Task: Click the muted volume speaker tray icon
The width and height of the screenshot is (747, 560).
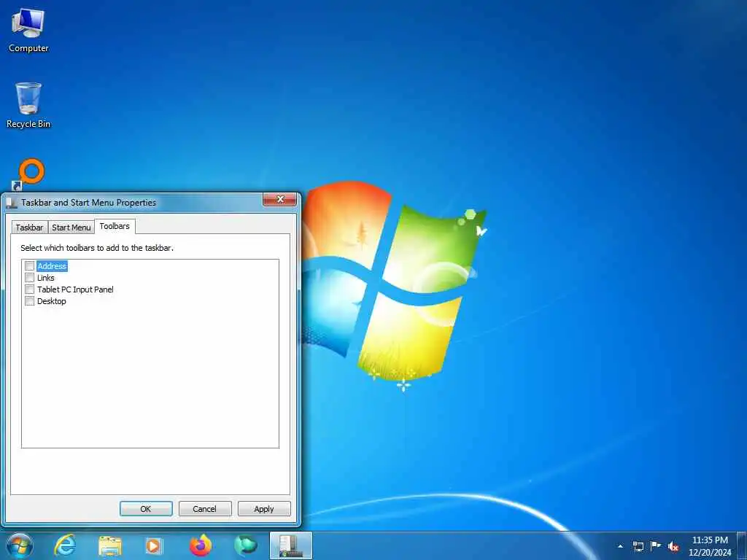Action: pos(673,547)
